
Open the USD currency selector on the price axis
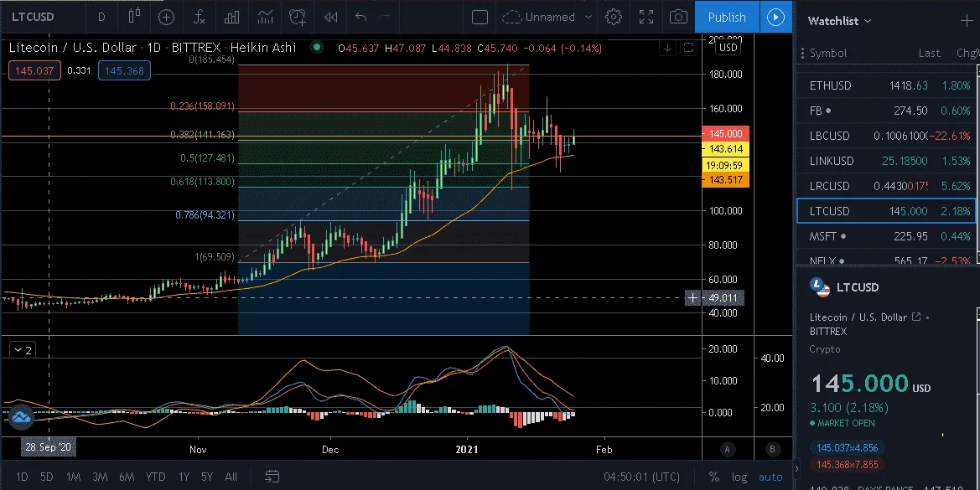[729, 48]
